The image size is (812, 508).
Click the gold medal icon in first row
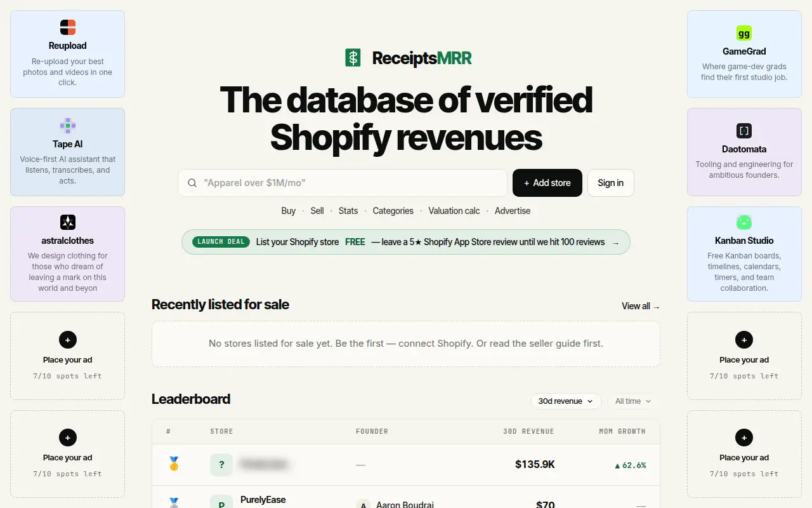click(x=174, y=464)
